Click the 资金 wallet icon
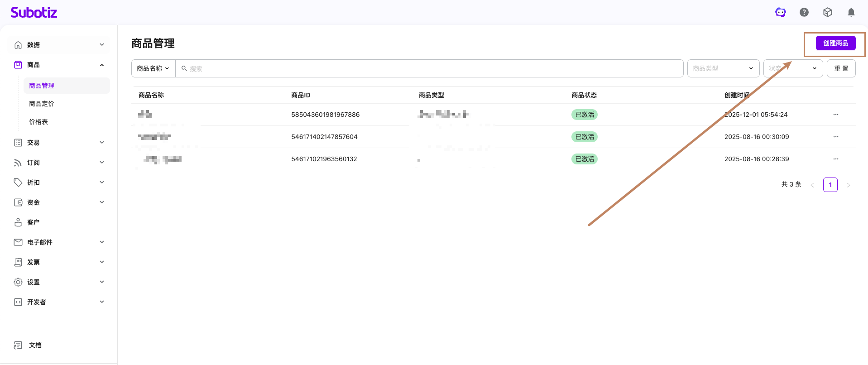Viewport: 868px width, 365px height. (18, 202)
